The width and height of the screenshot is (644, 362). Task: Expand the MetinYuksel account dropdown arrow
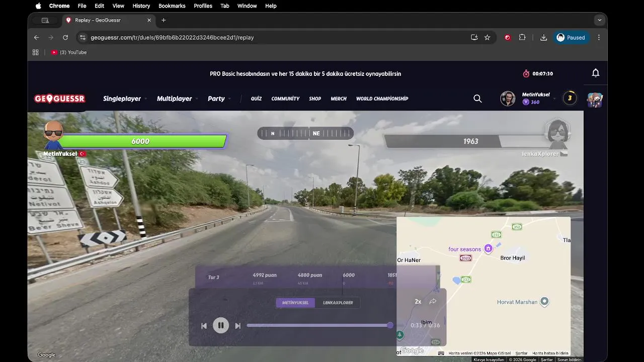coord(554,99)
